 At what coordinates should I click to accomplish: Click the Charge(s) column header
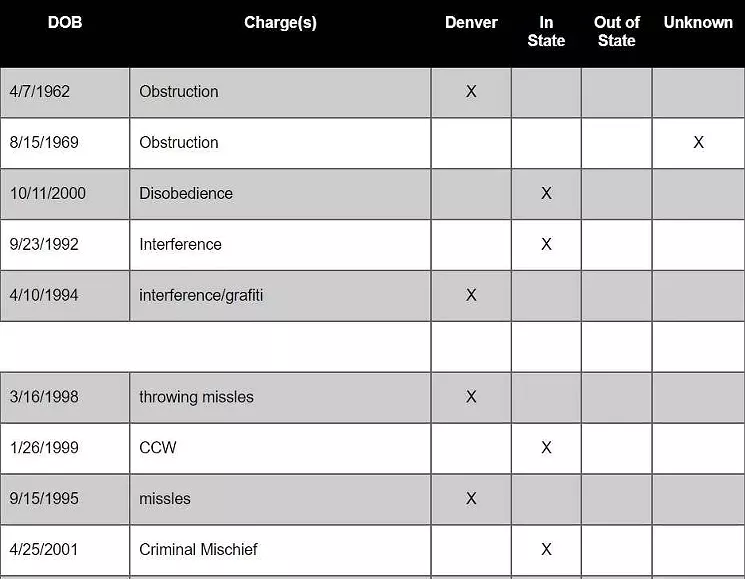[280, 22]
